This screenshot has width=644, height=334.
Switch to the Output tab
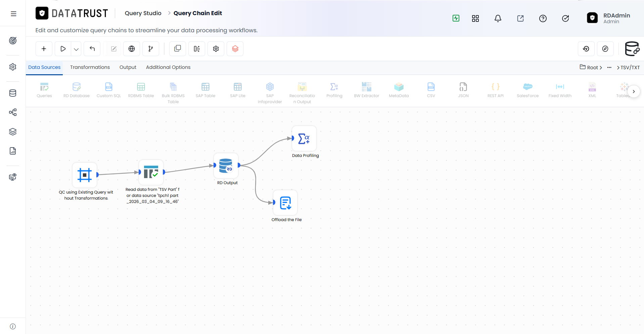point(128,67)
